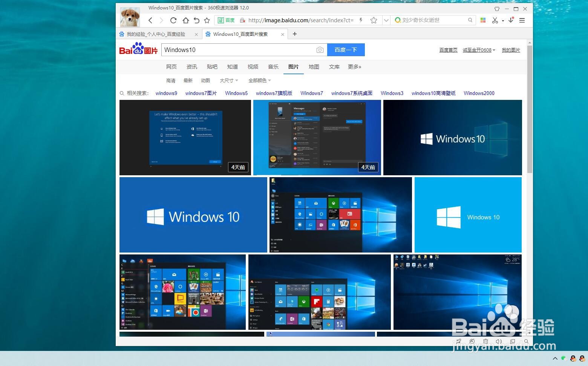Open the 更多» menu
Viewport: 588px width, 366px height.
click(354, 67)
